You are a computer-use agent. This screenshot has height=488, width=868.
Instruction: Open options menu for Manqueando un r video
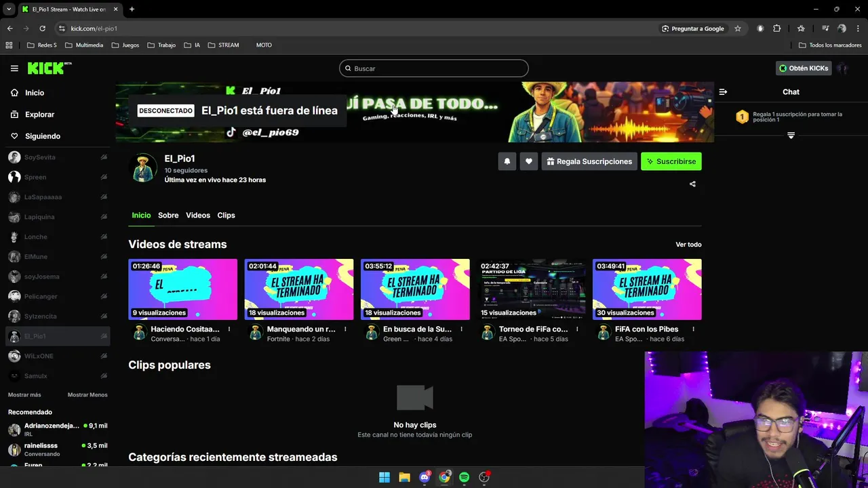pos(345,329)
